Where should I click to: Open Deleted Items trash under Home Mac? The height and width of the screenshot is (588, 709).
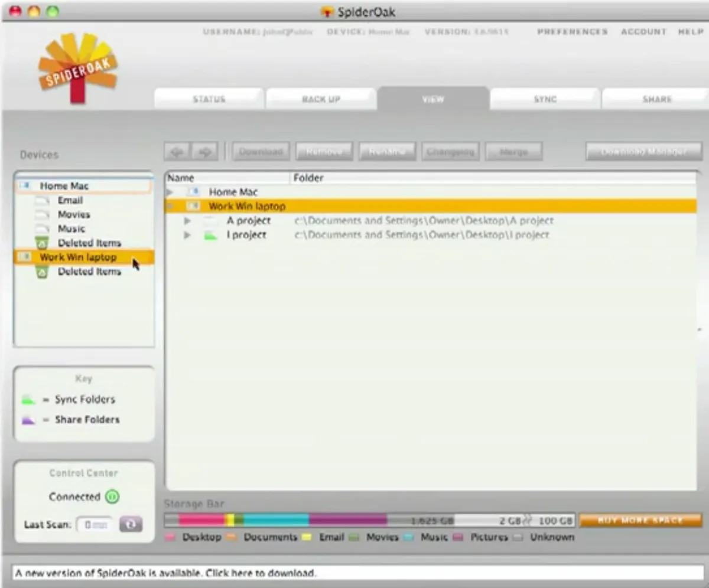coord(41,243)
